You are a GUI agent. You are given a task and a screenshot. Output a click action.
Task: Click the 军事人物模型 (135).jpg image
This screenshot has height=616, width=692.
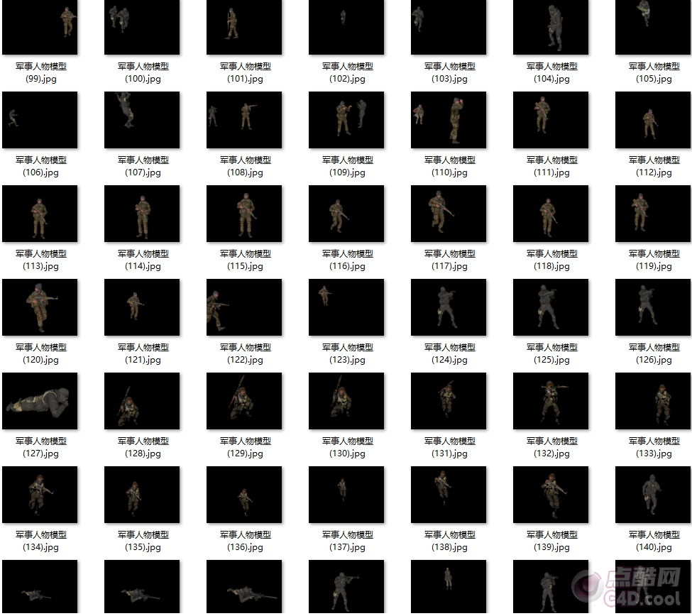142,495
